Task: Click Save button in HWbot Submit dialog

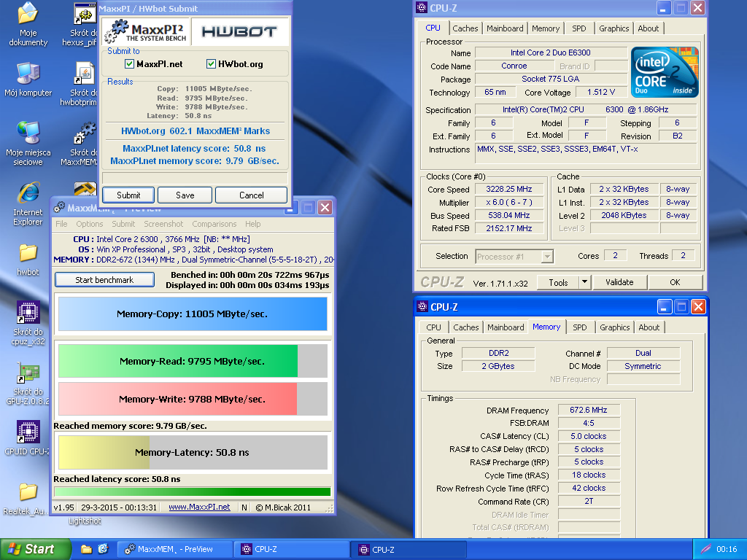Action: 185,195
